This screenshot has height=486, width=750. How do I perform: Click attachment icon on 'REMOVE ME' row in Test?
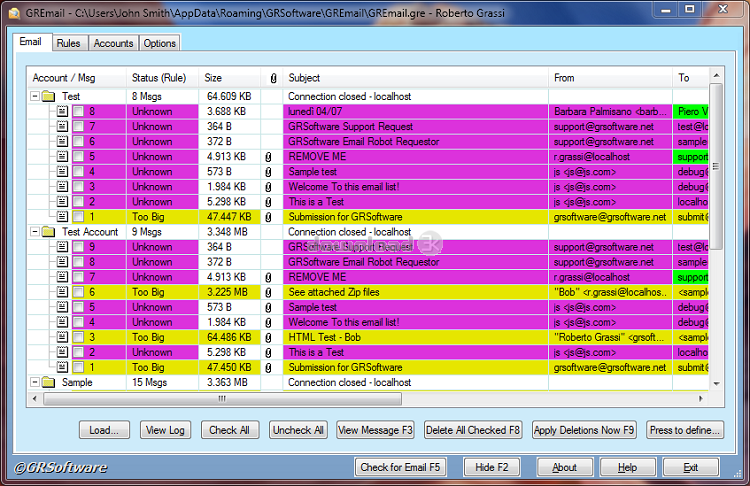coord(268,157)
